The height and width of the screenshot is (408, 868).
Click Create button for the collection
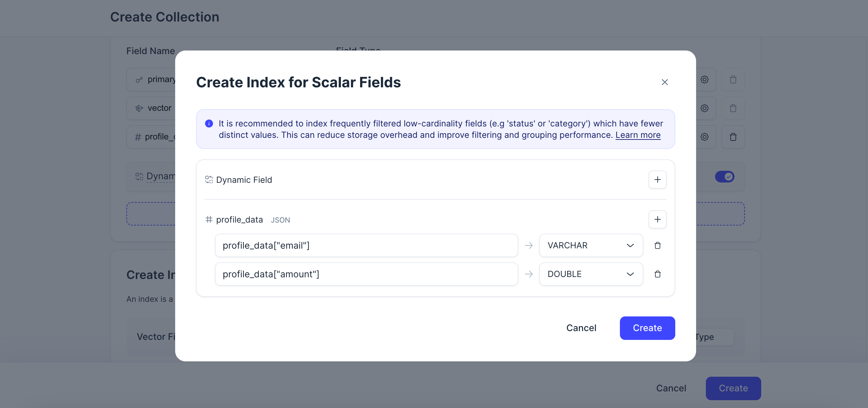tap(733, 388)
